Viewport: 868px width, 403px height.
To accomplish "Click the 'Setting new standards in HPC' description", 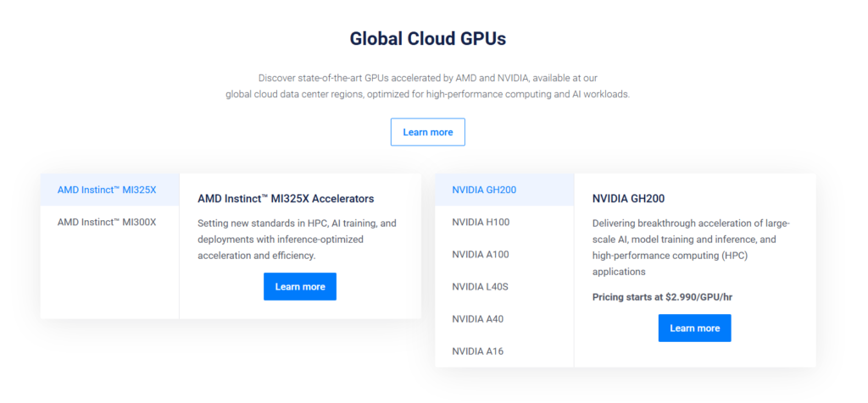I will [298, 240].
